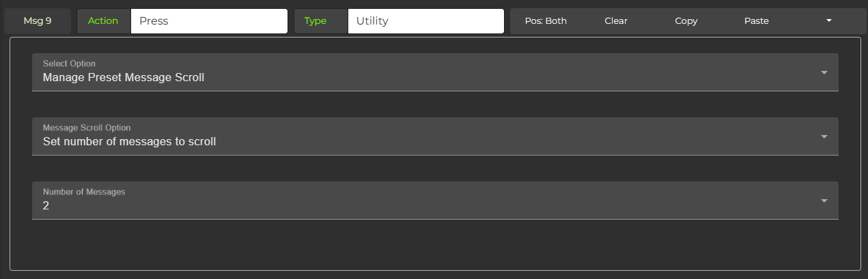Click the arrow icon on Select Option
Viewport: 868px width, 279px height.
tap(824, 72)
